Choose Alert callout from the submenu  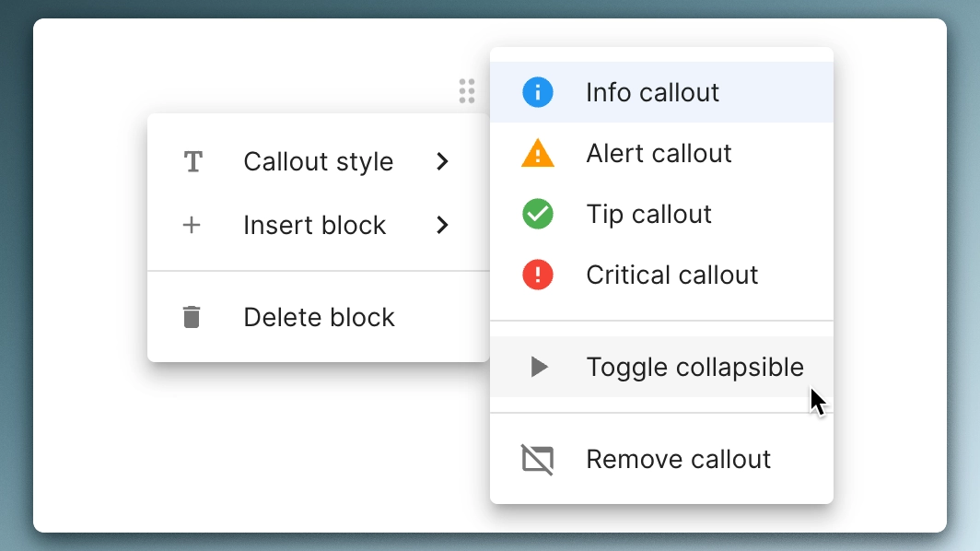click(659, 153)
